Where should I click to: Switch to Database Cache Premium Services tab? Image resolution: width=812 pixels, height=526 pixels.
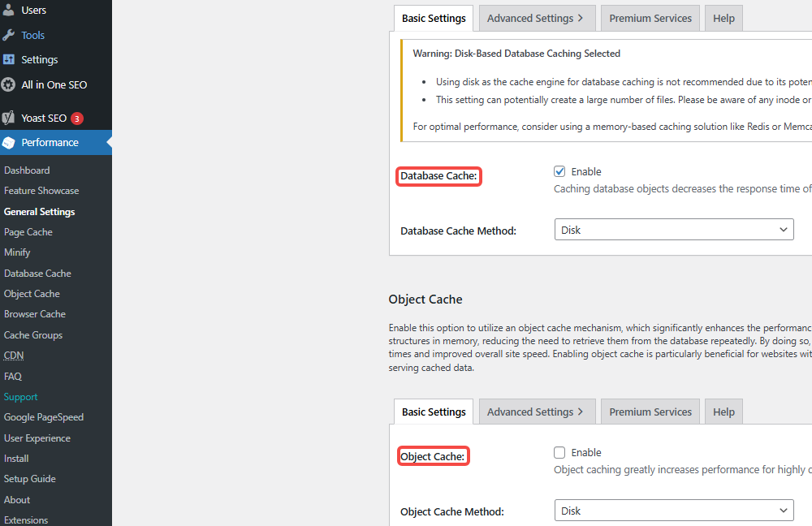650,18
